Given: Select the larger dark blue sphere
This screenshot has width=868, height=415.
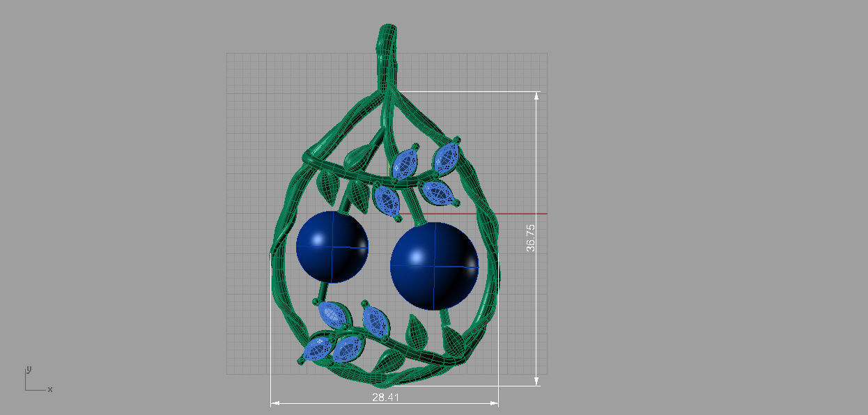Looking at the screenshot, I should click(435, 266).
